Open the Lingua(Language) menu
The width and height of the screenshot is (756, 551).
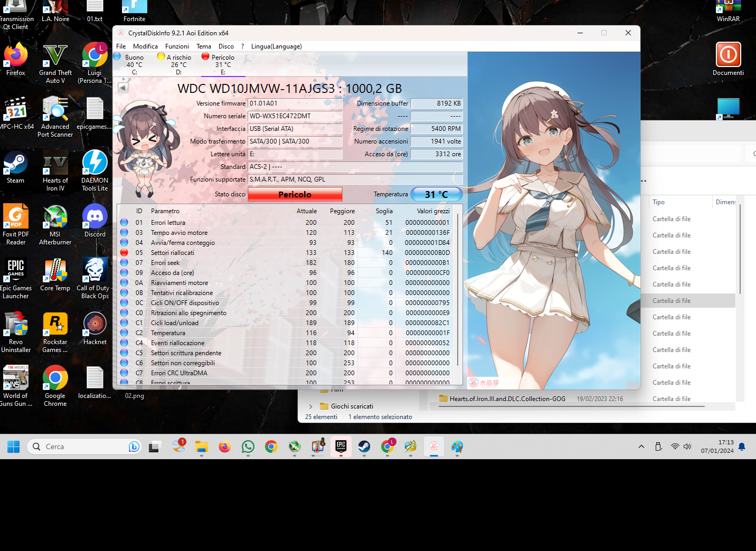(x=277, y=46)
